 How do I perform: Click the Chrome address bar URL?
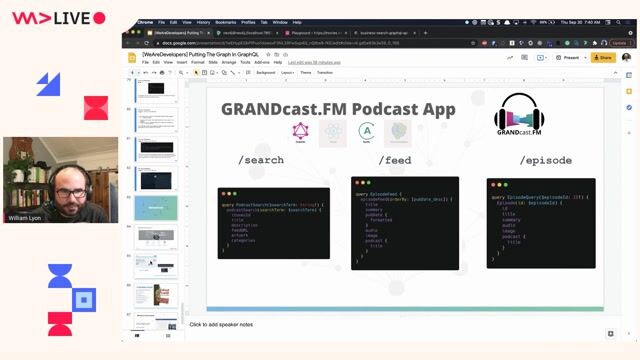point(280,43)
